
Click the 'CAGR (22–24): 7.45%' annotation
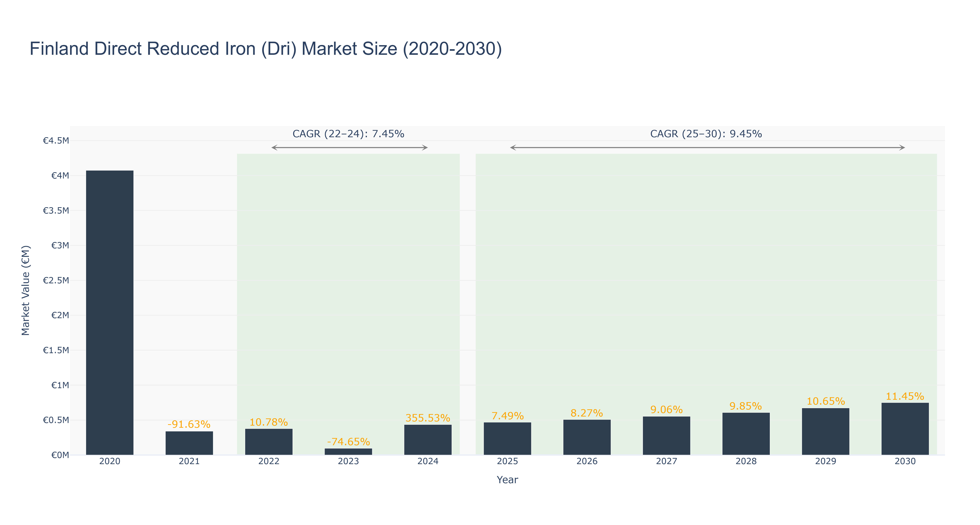point(348,134)
